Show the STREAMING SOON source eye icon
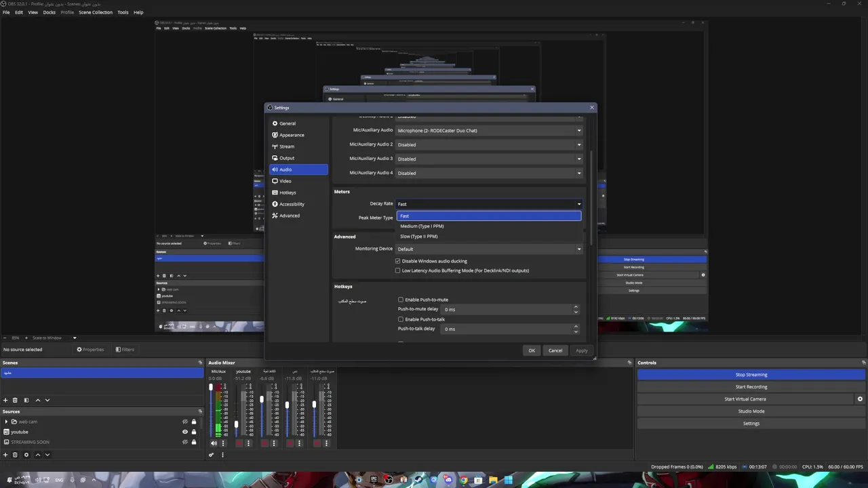The width and height of the screenshot is (868, 488). tap(184, 442)
